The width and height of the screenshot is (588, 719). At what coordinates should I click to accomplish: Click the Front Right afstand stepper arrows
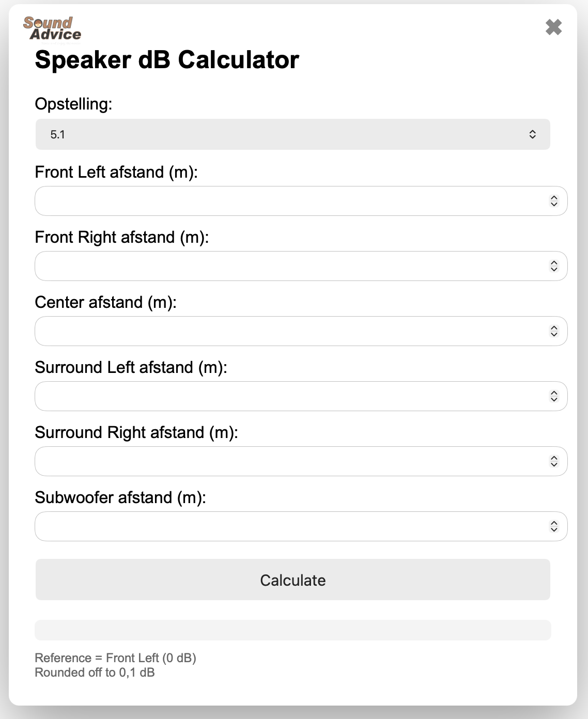pyautogui.click(x=554, y=266)
